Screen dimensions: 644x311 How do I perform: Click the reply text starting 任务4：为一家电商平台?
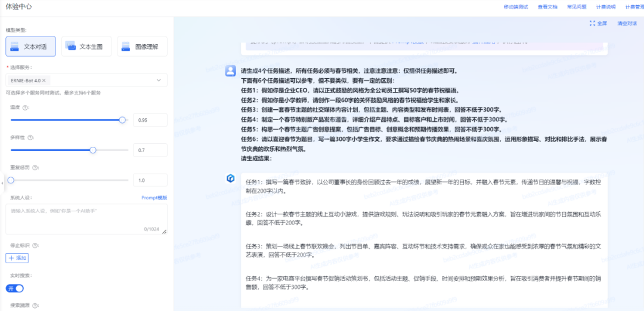423,282
